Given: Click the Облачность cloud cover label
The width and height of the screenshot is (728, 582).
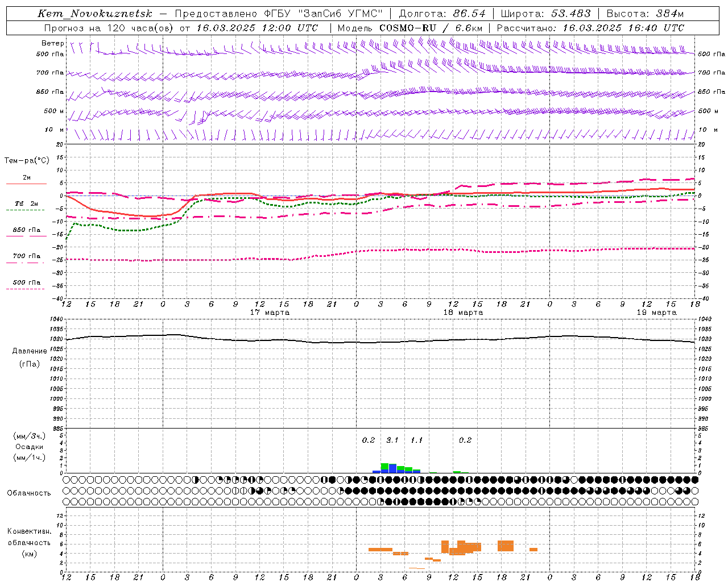Looking at the screenshot, I should [x=29, y=493].
